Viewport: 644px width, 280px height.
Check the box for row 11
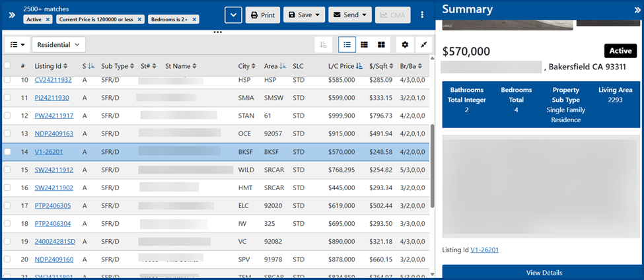(x=7, y=98)
